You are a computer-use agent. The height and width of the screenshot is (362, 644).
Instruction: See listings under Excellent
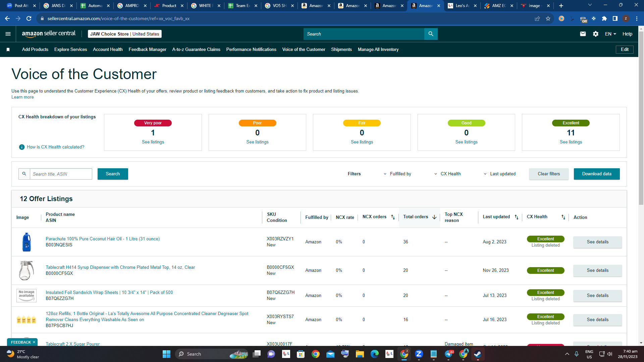point(571,142)
